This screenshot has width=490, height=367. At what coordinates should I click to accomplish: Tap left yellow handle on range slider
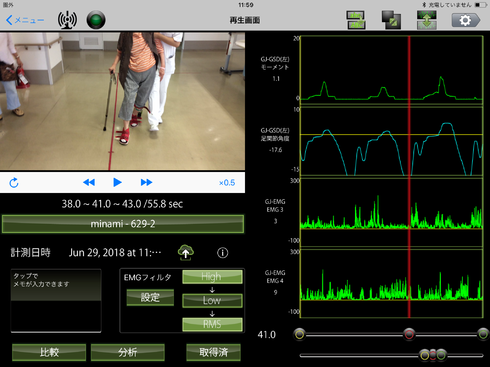424,355
